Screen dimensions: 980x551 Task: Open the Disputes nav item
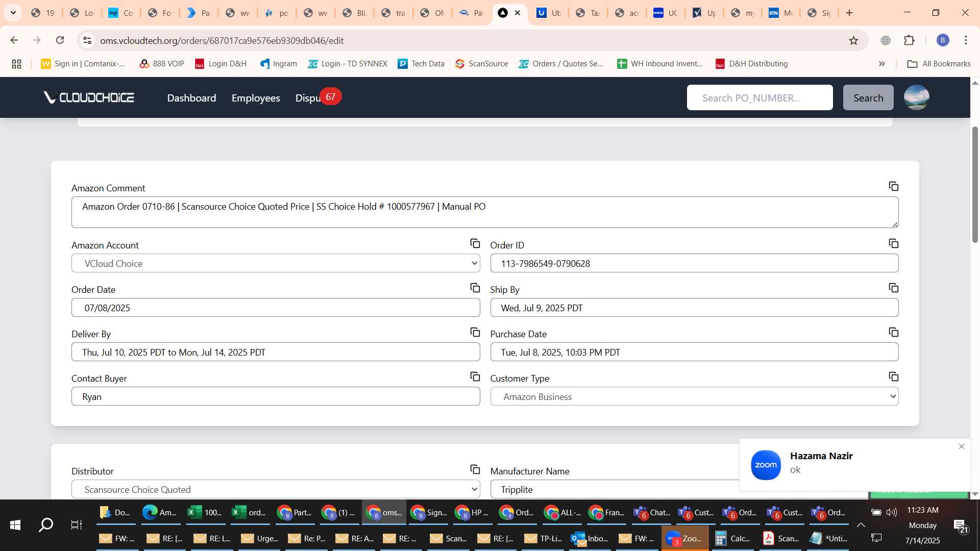(x=308, y=97)
